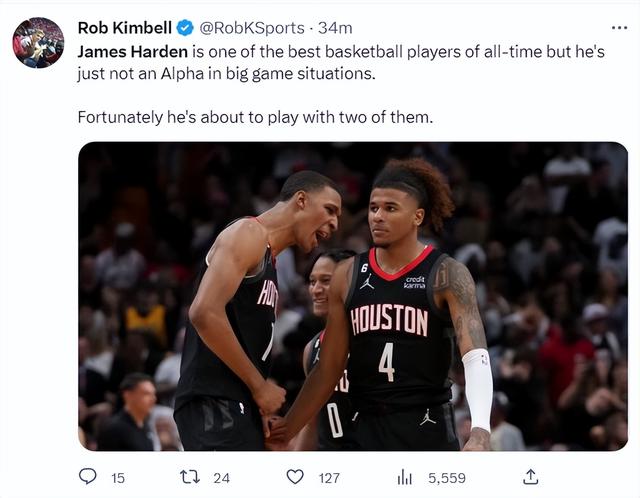Open view analytics bar chart icon
Viewport: 640px width, 498px height.
406,477
